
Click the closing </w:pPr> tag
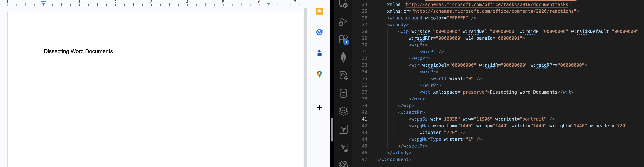(420, 58)
